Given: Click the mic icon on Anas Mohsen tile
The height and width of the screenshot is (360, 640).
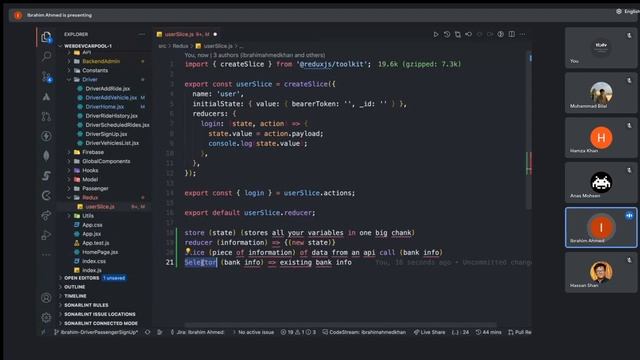Looking at the screenshot, I should pyautogui.click(x=629, y=170).
